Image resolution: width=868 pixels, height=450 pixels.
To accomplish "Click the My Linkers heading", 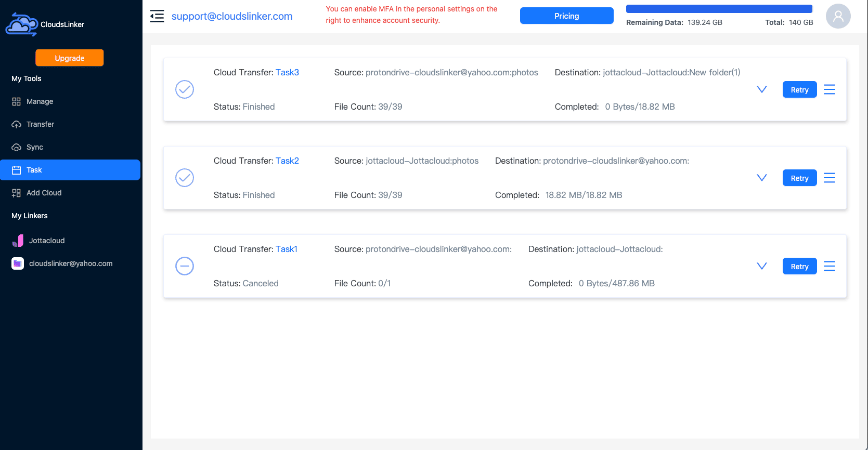I will [30, 216].
